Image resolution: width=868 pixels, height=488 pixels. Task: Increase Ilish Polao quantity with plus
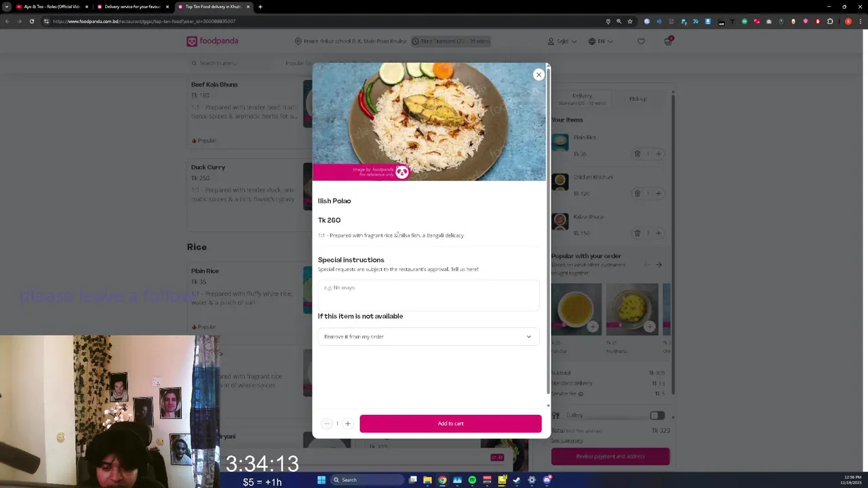(348, 424)
